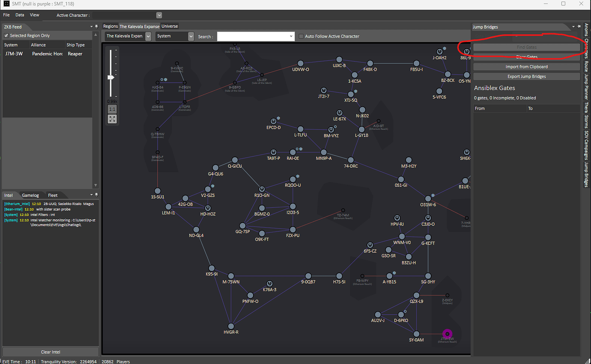Viewport: 591px width, 364px height.
Task: Open the System search-type dropdown
Action: (191, 36)
